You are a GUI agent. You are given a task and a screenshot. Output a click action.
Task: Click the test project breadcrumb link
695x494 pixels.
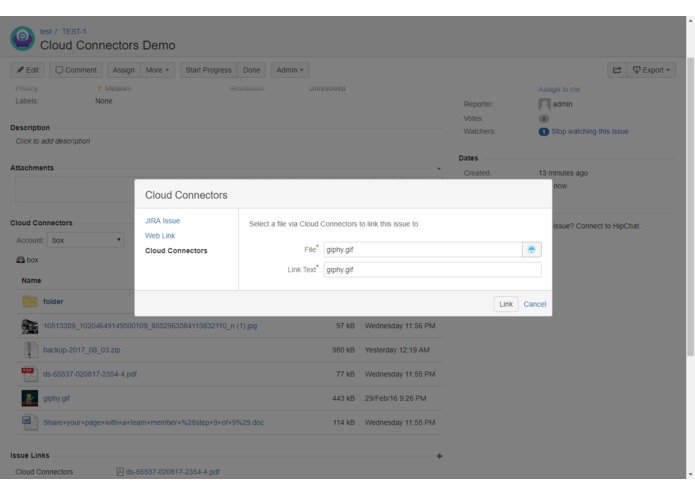point(46,31)
